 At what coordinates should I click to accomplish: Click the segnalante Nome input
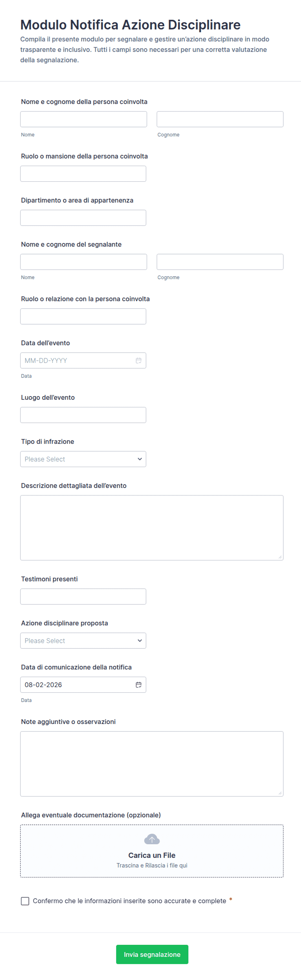point(84,262)
